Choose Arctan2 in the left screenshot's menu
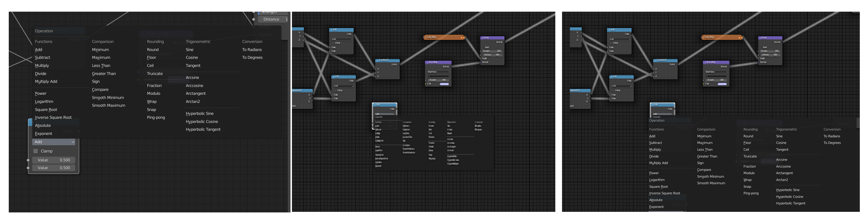Screen dimensions: 868x220 (193, 102)
